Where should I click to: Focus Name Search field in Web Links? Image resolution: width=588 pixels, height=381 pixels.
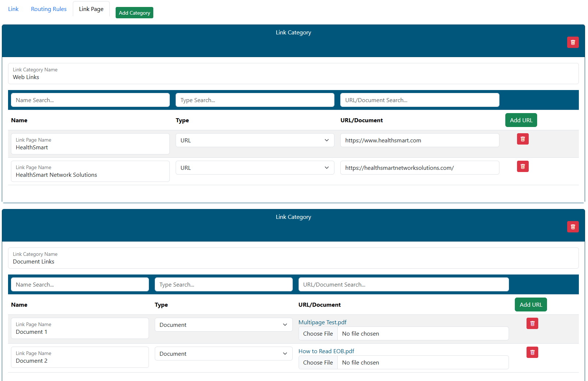point(90,100)
